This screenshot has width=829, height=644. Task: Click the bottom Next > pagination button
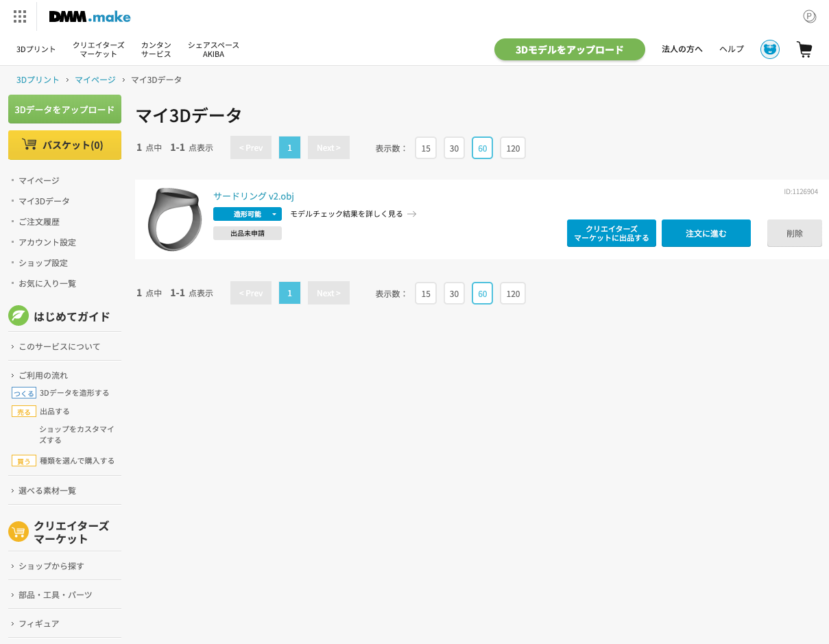point(328,293)
